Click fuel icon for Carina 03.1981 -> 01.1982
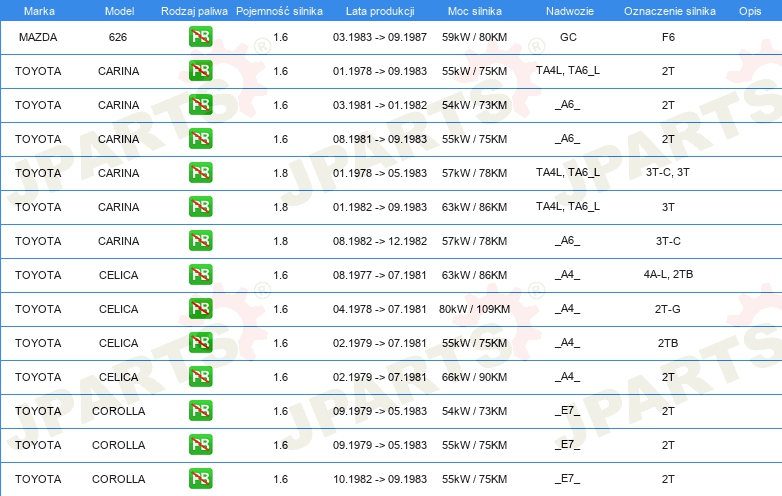782x496 pixels. (x=200, y=105)
